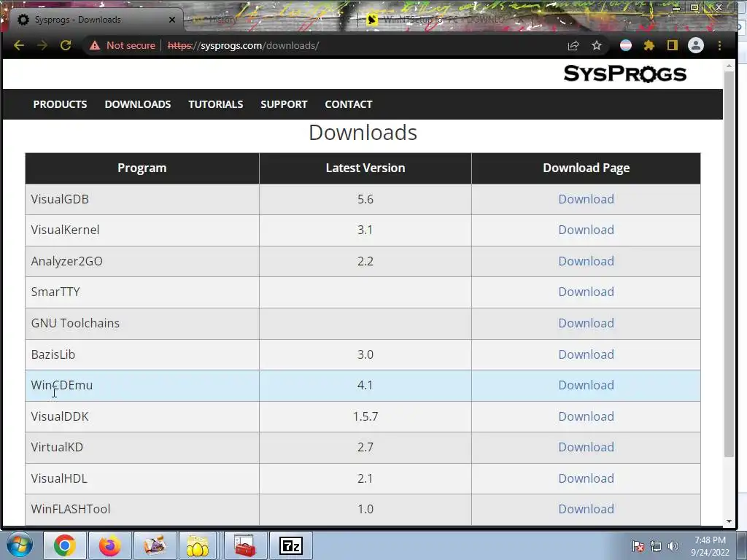Open the paint program taskbar icon
This screenshot has height=560, width=747.
coord(155,545)
